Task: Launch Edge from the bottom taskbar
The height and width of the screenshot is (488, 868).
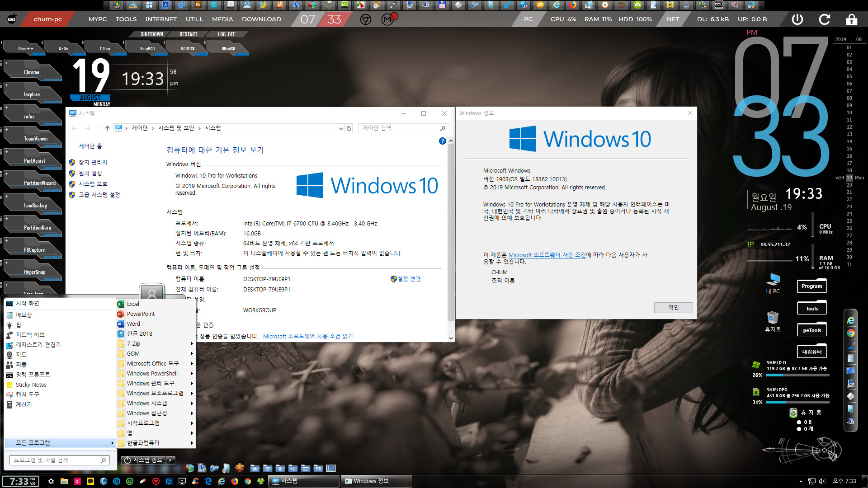Action: [208, 481]
